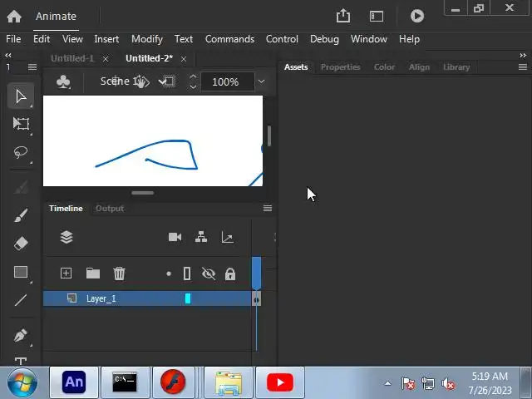The image size is (532, 399).
Task: Select the Selection arrow tool
Action: 21,96
